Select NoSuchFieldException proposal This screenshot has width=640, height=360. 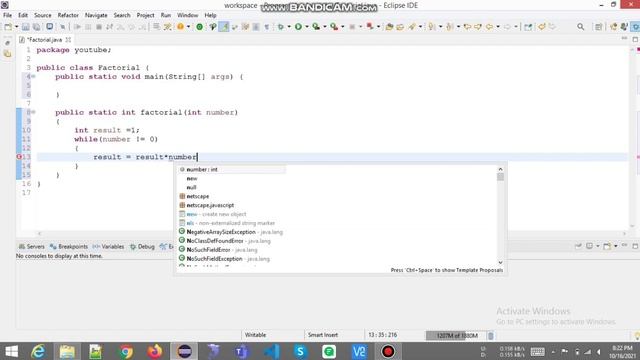pyautogui.click(x=224, y=259)
